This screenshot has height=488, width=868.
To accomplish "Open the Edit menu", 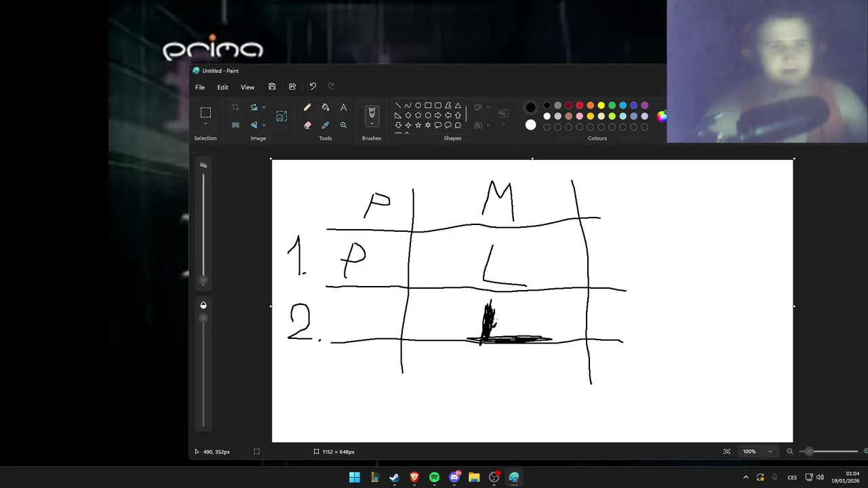I will [222, 87].
